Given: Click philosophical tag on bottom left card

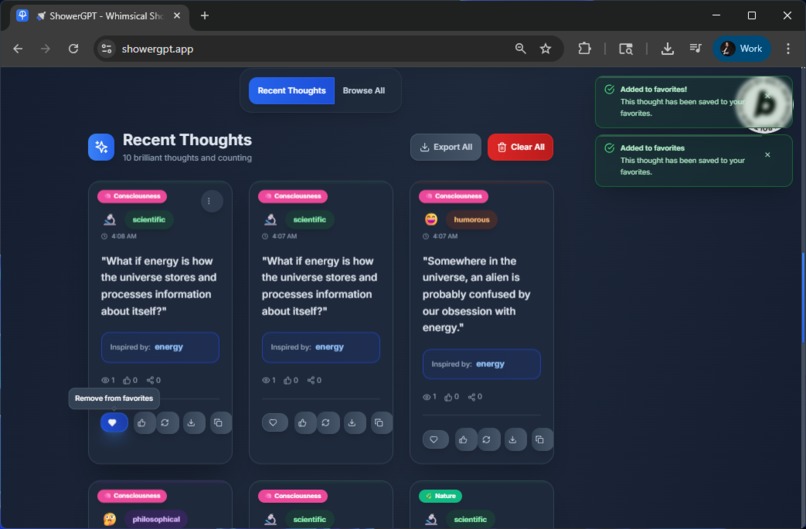Looking at the screenshot, I should click(x=156, y=519).
